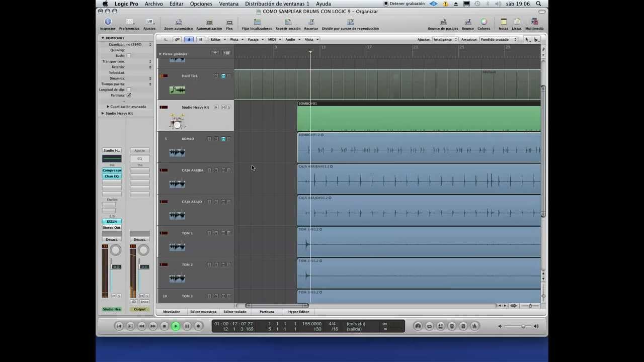Solo the Studio Heavy Kit track
This screenshot has width=644, height=362.
pyautogui.click(x=228, y=107)
